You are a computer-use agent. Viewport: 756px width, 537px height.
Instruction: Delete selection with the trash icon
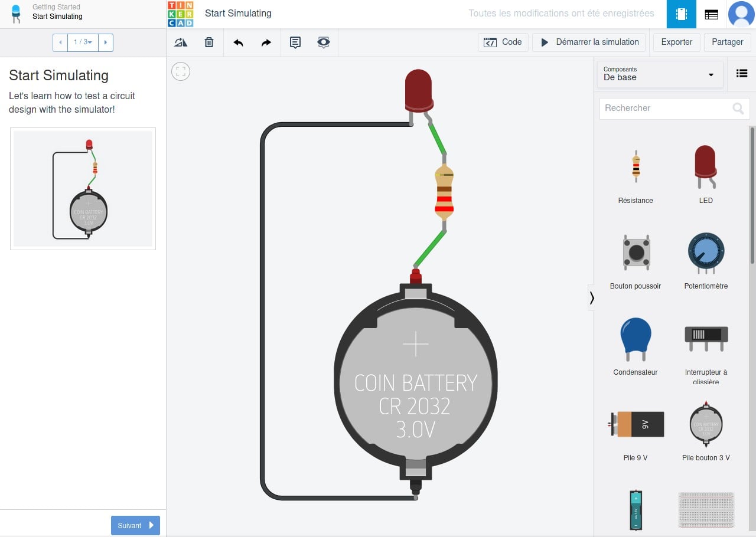209,42
